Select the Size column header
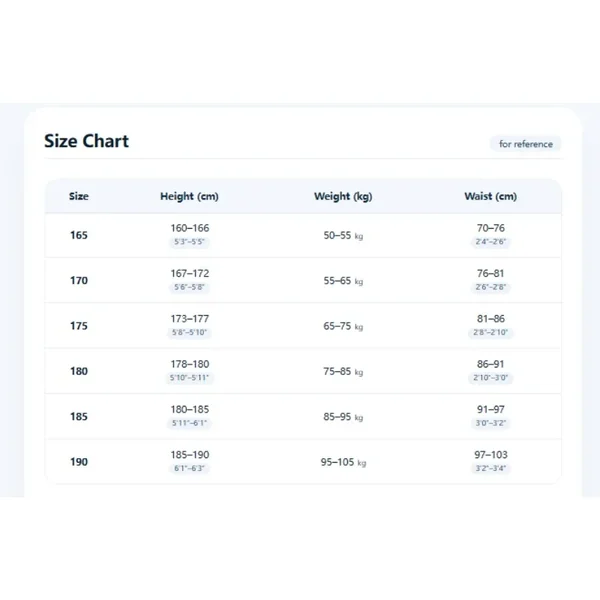 (x=79, y=196)
